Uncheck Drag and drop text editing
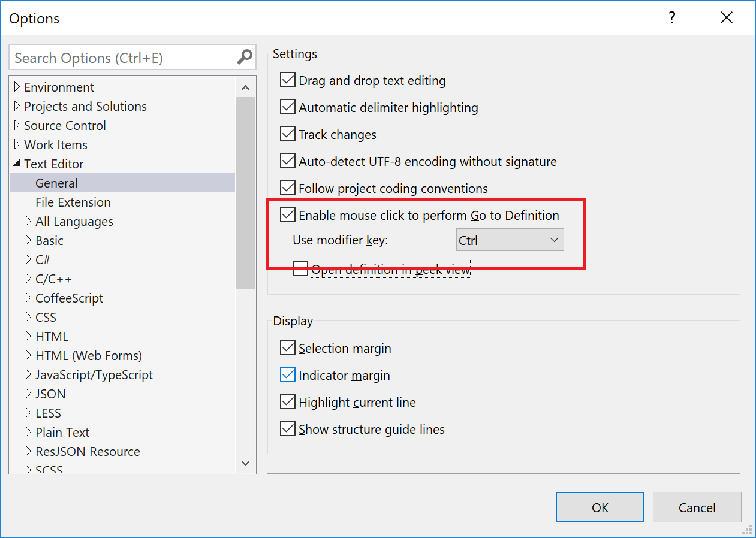The image size is (756, 538). (x=288, y=80)
